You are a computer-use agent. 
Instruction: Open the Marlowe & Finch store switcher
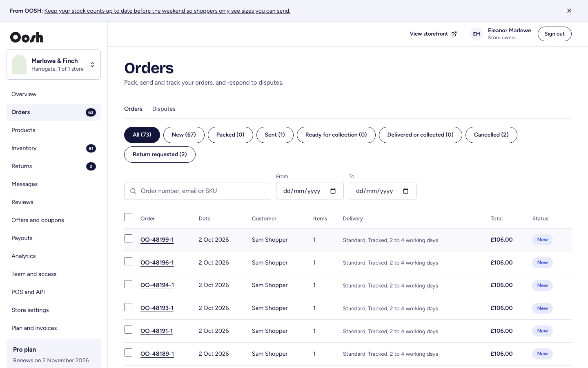click(x=53, y=65)
